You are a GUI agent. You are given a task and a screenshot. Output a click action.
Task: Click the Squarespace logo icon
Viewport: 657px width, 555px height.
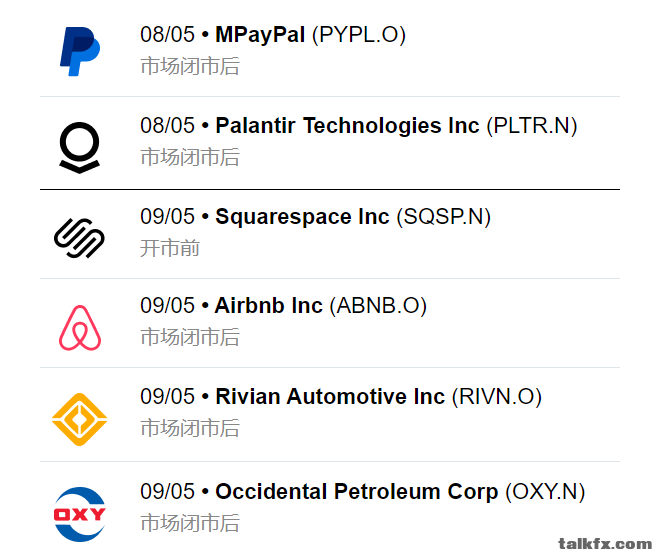[x=79, y=238]
